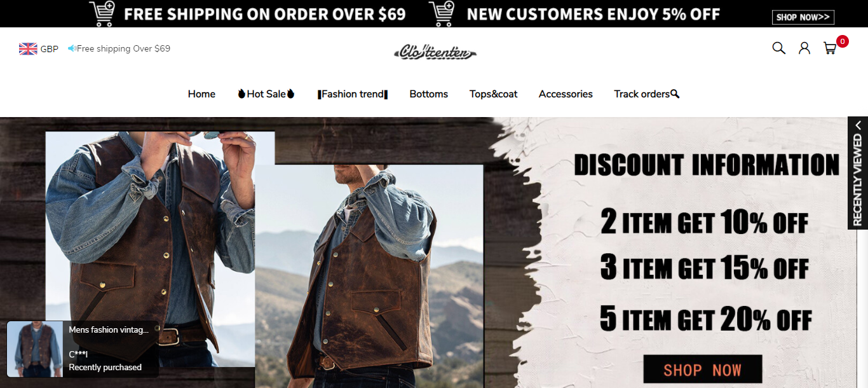This screenshot has height=388, width=868.
Task: Click the UK flag currency icon
Action: (x=28, y=49)
